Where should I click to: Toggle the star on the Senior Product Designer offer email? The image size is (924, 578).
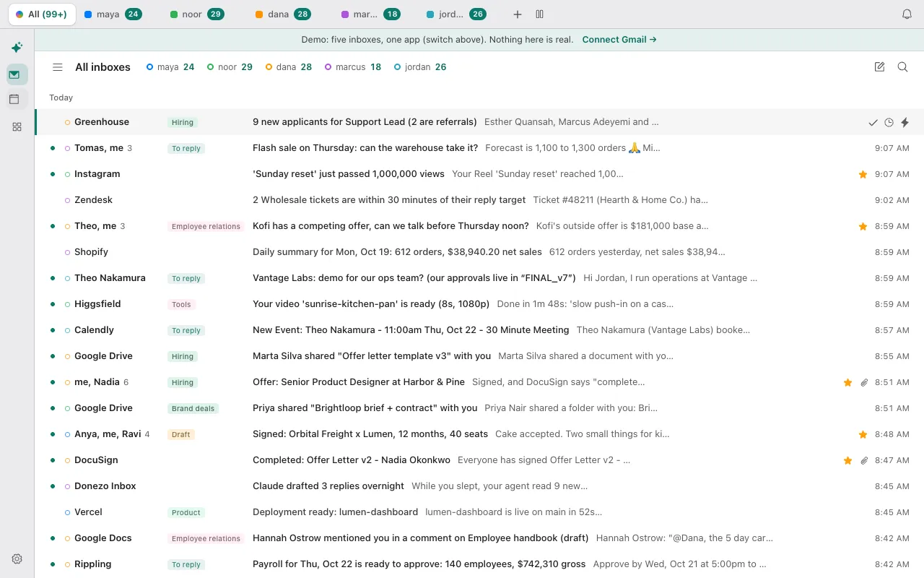[847, 382]
